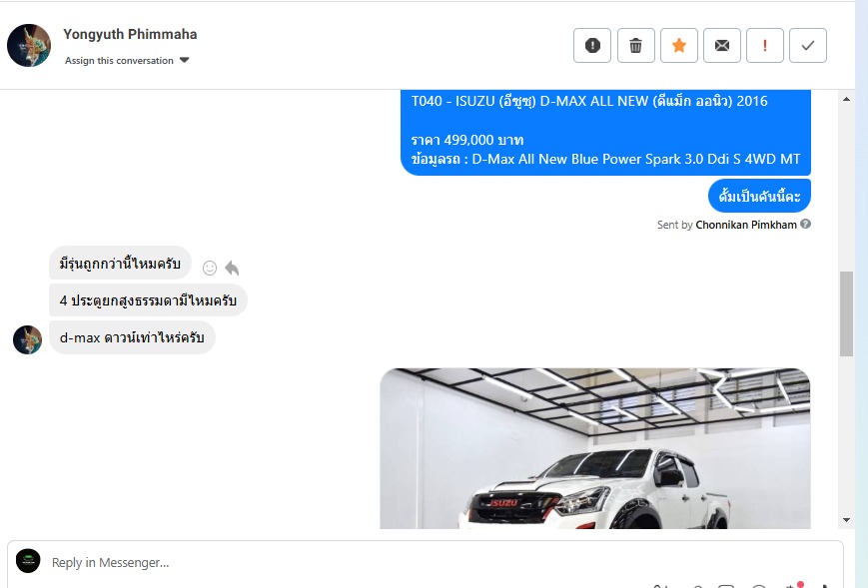The image size is (868, 588).
Task: Delete conversation with the trash can icon
Action: pyautogui.click(x=635, y=45)
